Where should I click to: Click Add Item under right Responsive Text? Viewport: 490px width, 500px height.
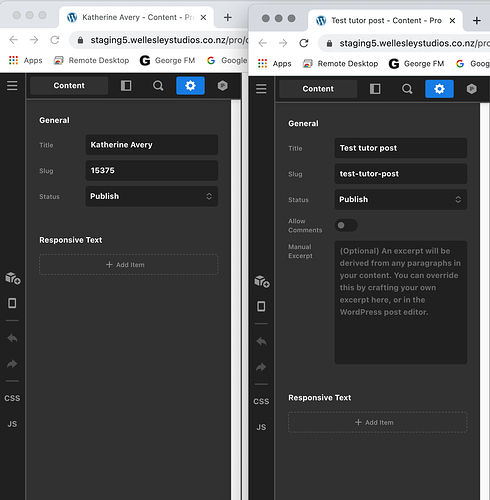(x=378, y=422)
